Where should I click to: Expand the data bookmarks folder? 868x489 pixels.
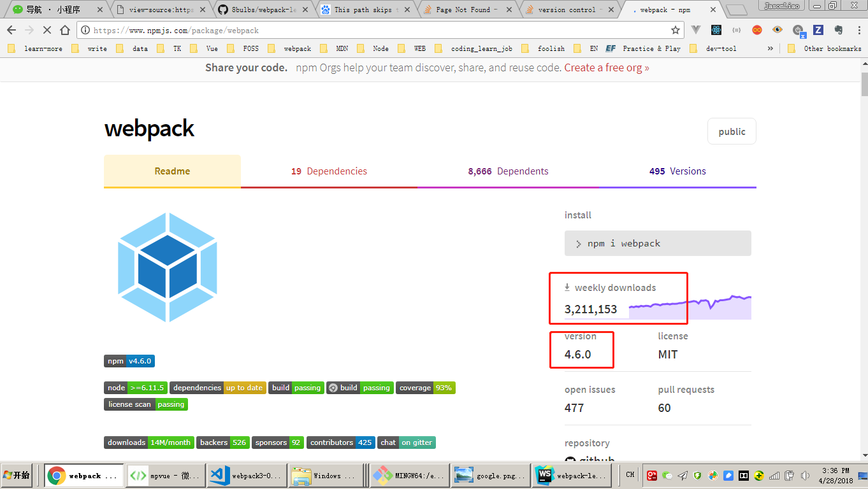(133, 48)
